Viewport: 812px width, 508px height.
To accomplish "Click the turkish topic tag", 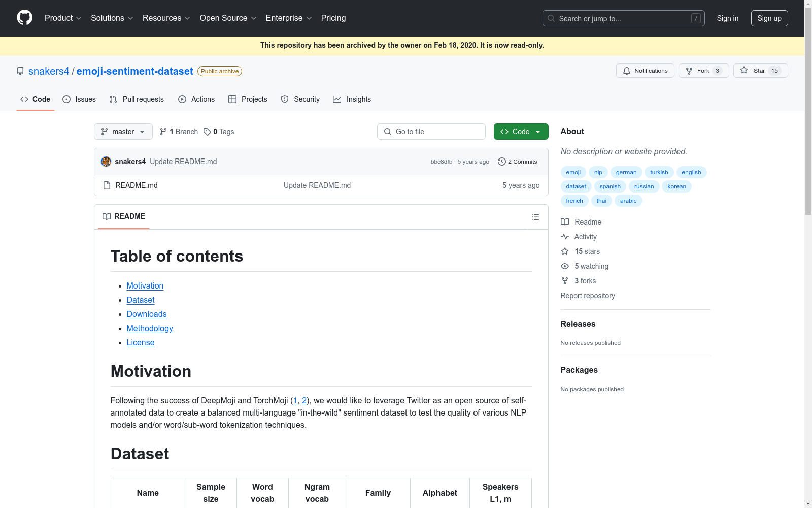I will [659, 172].
